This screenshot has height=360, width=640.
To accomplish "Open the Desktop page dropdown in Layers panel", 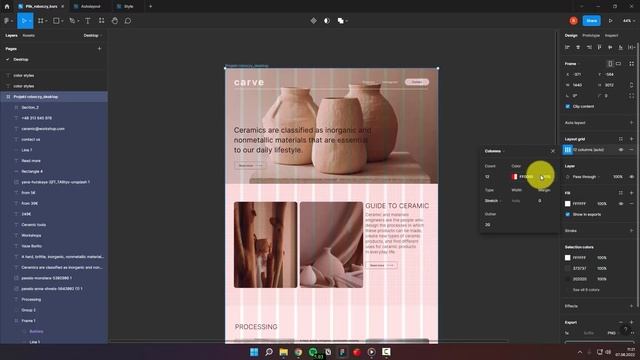I will point(93,36).
